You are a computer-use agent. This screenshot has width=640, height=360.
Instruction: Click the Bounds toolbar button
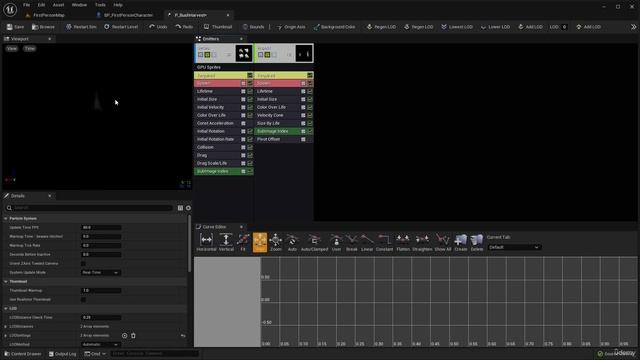[x=253, y=27]
